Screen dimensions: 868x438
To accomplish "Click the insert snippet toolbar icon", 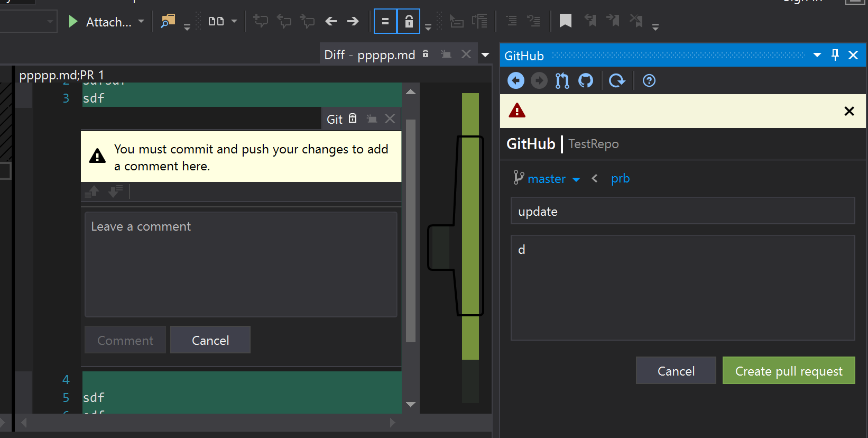I will tap(456, 21).
